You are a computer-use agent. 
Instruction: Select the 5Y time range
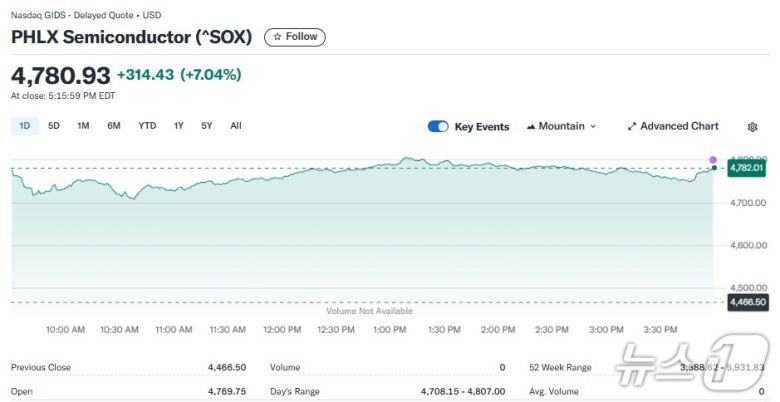click(x=206, y=126)
